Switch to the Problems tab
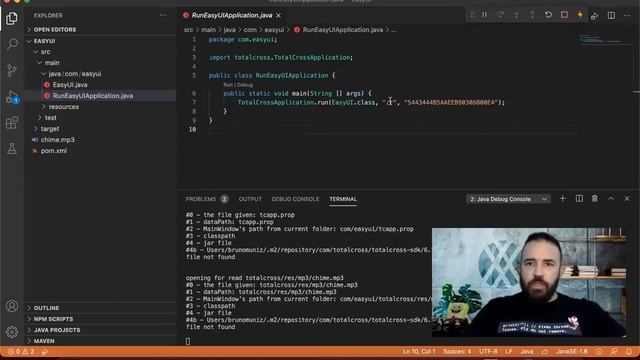640x360 pixels. coord(207,199)
